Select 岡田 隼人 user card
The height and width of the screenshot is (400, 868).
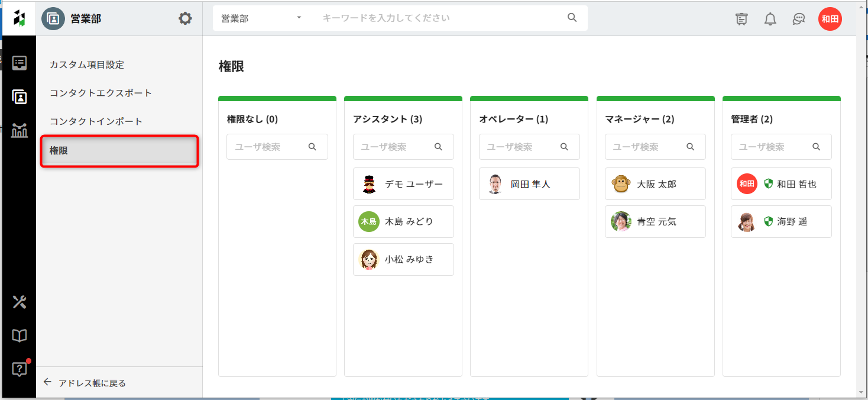point(529,184)
